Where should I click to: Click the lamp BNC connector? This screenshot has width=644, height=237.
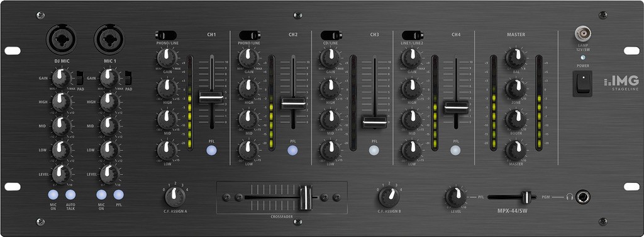[x=582, y=33]
